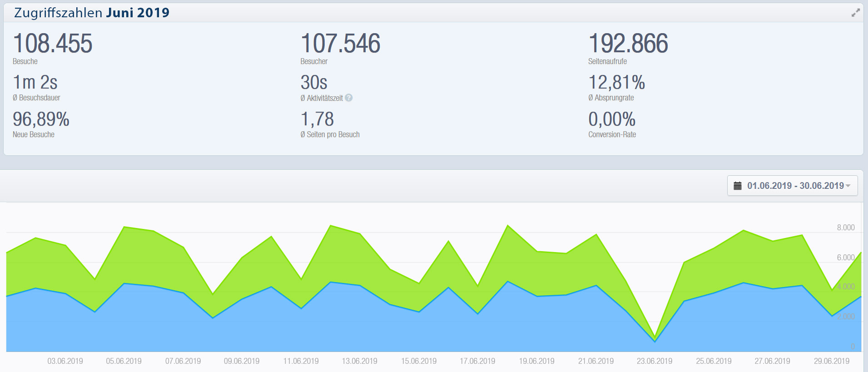
Task: Select the 12,81% Absprungrate value
Action: pos(616,83)
